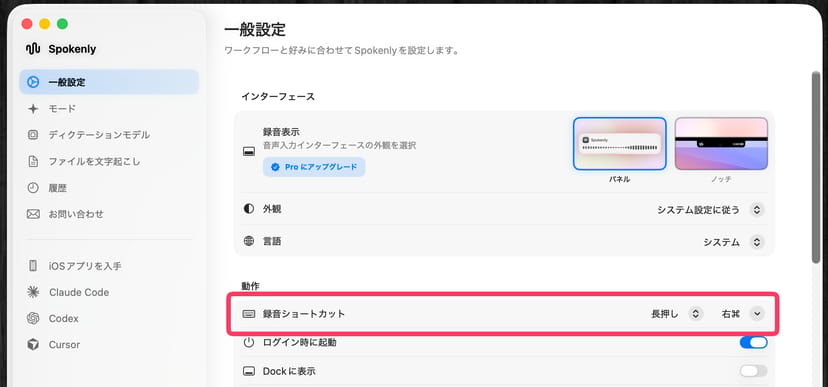Click the 録音ショートカット keyboard icon

(x=249, y=314)
